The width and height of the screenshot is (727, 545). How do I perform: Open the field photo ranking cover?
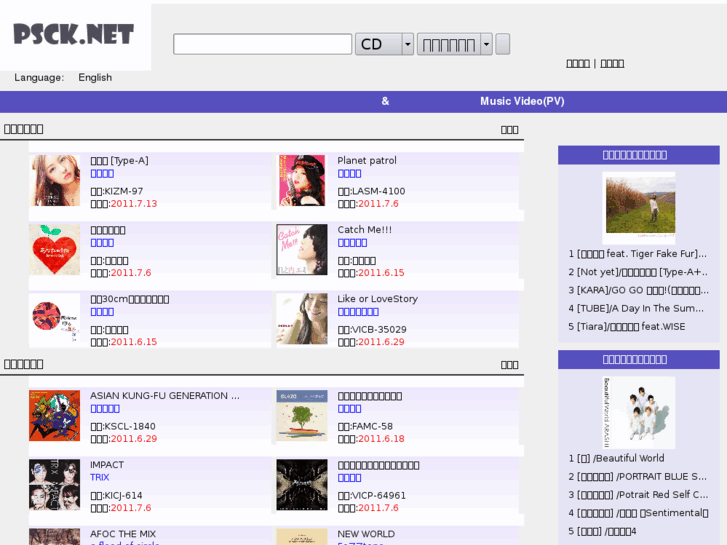[x=639, y=208]
